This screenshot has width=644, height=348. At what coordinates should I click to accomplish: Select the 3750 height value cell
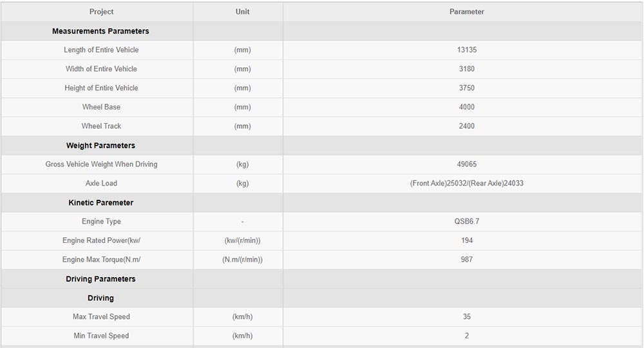pos(466,88)
